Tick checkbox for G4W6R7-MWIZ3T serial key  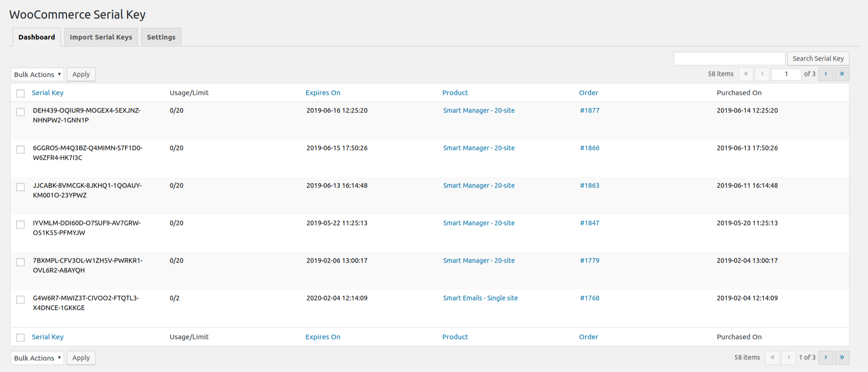point(20,300)
